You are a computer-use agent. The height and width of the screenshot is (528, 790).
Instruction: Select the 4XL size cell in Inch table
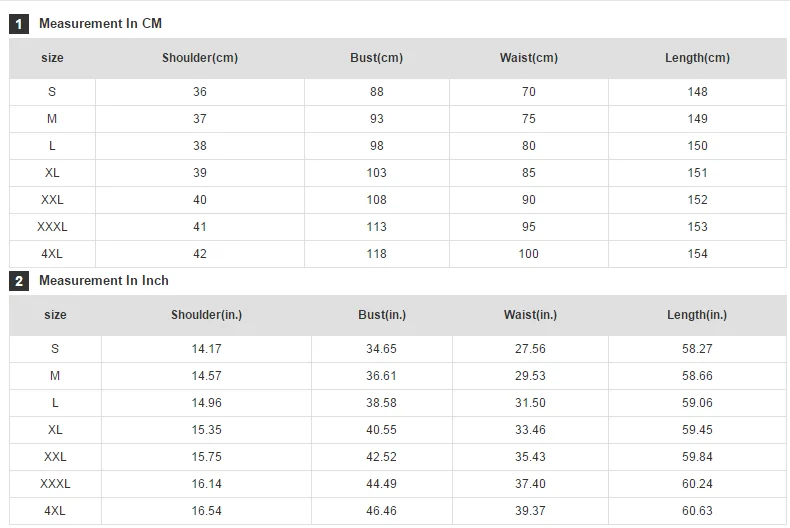coord(55,511)
